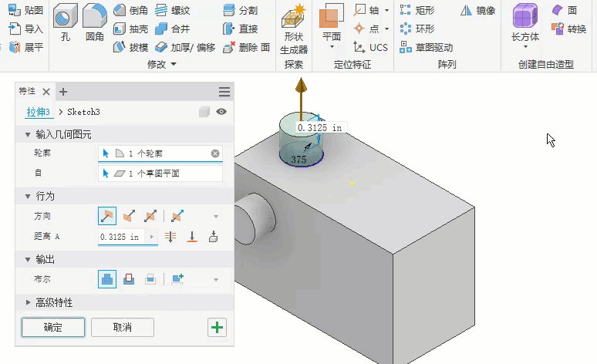The image size is (597, 364).
Task: Click the green plus apply button
Action: pos(217,328)
